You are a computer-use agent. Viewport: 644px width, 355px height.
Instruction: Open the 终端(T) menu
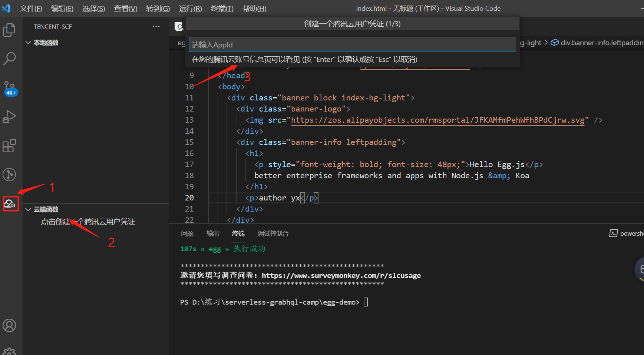[222, 9]
